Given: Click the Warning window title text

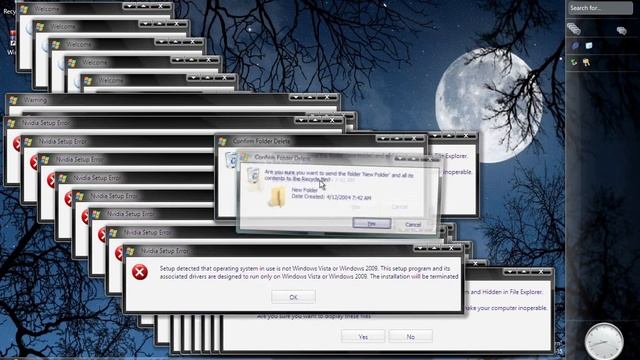Looking at the screenshot, I should click(35, 100).
